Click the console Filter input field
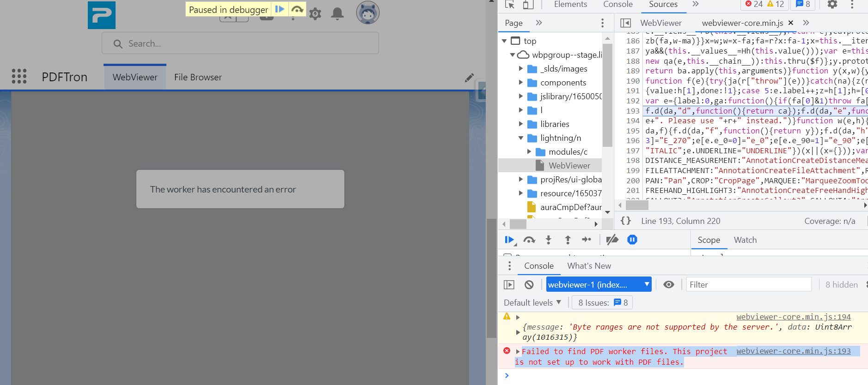This screenshot has height=385, width=868. click(x=748, y=285)
